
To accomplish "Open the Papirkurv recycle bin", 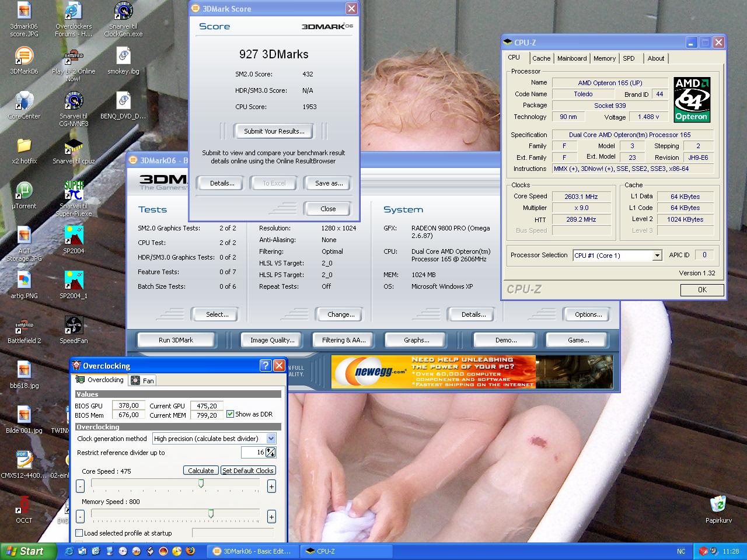I will [718, 510].
